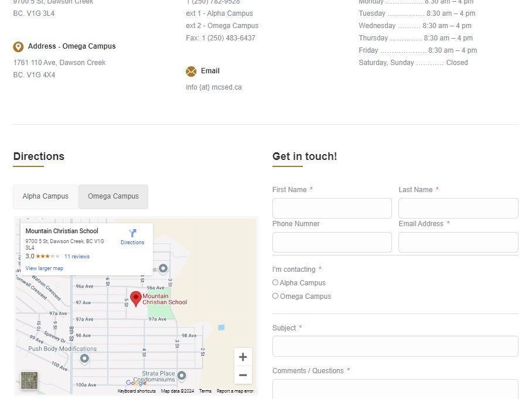Click Report a map error link
532x399 pixels.
235,391
